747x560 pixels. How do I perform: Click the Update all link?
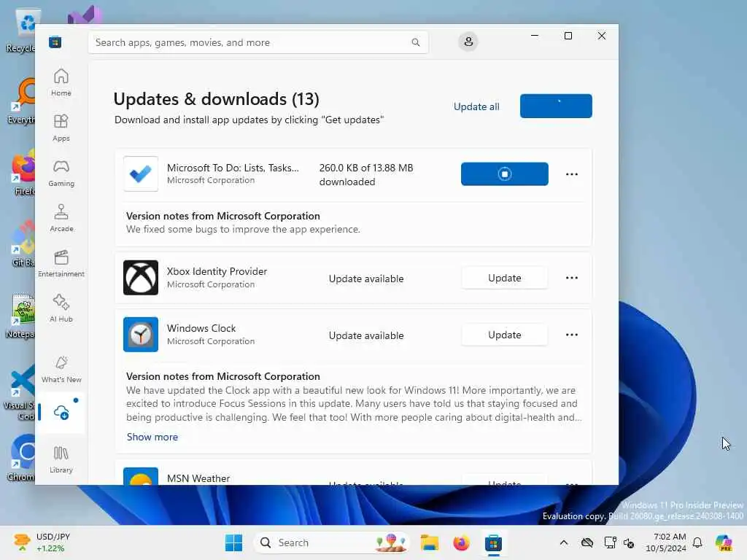(476, 106)
